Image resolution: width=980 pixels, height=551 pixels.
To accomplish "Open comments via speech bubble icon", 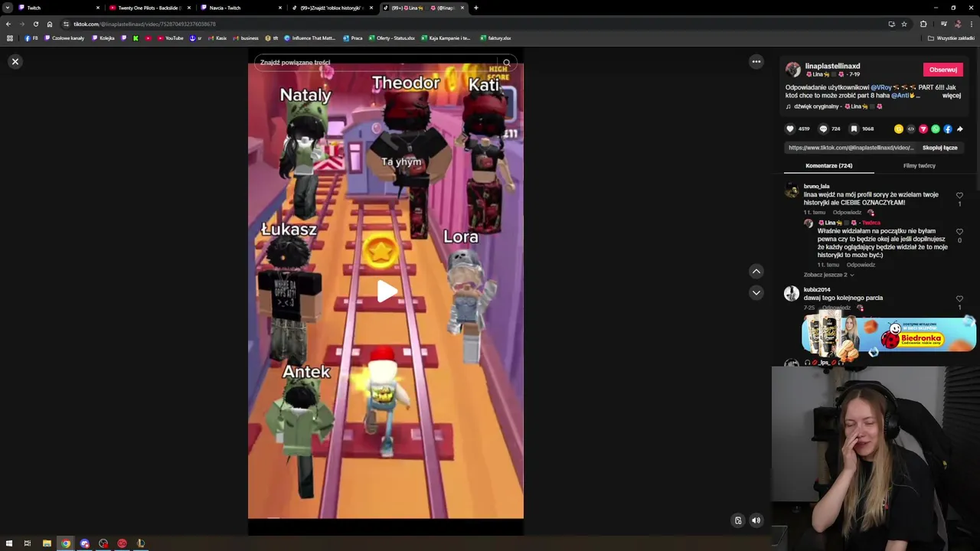I will (x=823, y=129).
